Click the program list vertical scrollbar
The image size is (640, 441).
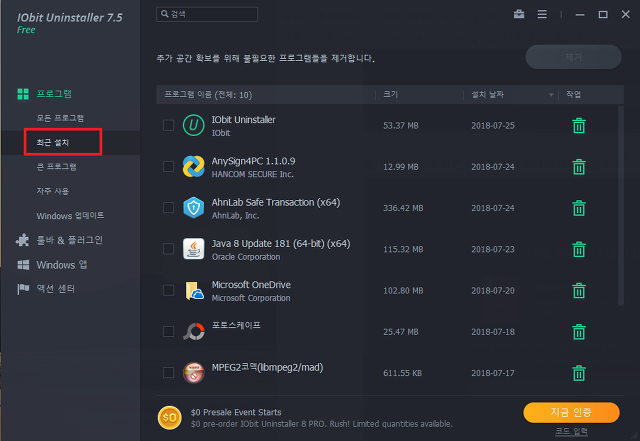tap(621, 206)
